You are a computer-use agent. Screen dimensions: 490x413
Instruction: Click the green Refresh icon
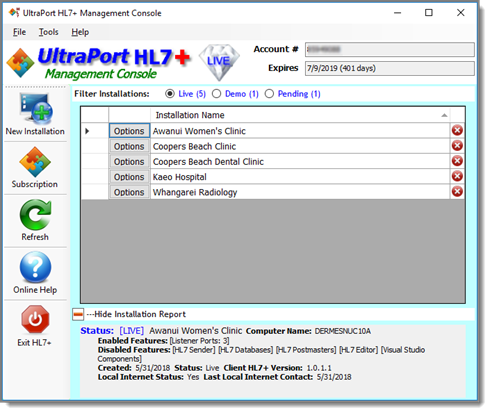35,215
